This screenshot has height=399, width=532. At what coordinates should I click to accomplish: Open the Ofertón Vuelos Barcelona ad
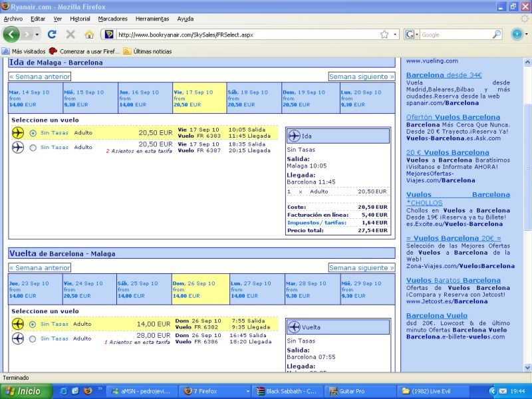[453, 118]
